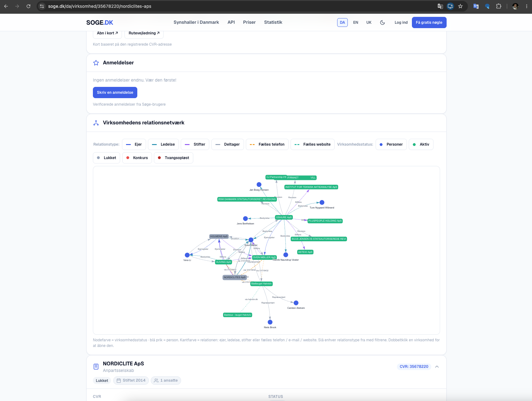Toggle the Aktiv status filter
The width and height of the screenshot is (532, 401).
pos(421,144)
